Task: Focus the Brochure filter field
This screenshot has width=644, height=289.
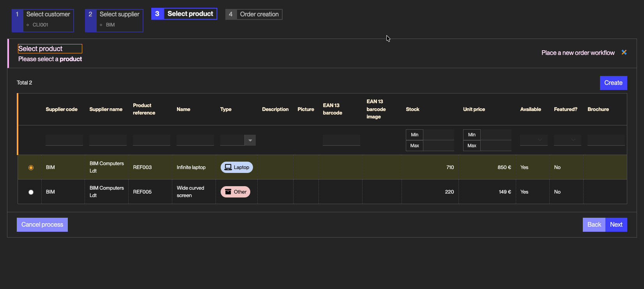Action: pos(606,140)
